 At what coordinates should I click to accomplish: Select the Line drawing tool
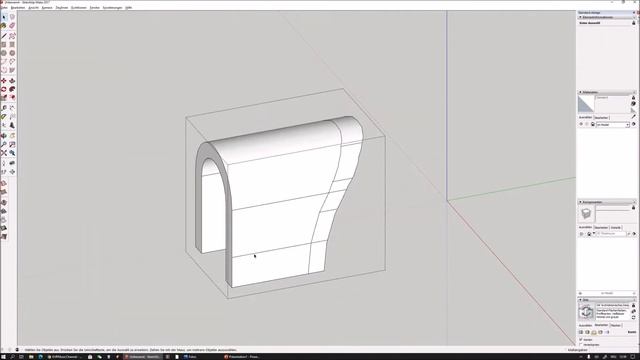(x=4, y=36)
